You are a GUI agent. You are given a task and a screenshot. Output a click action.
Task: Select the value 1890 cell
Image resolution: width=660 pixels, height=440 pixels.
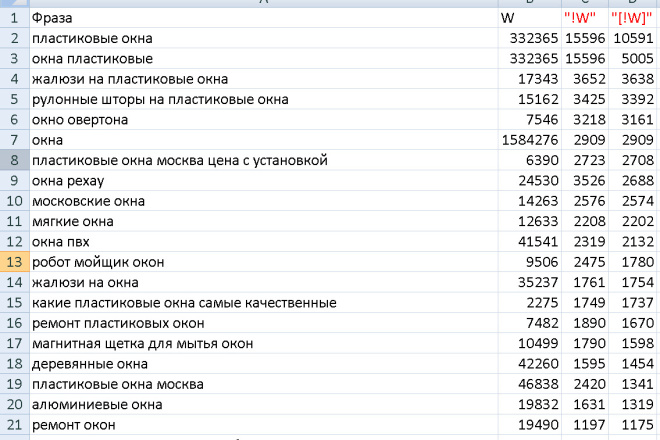click(x=585, y=323)
